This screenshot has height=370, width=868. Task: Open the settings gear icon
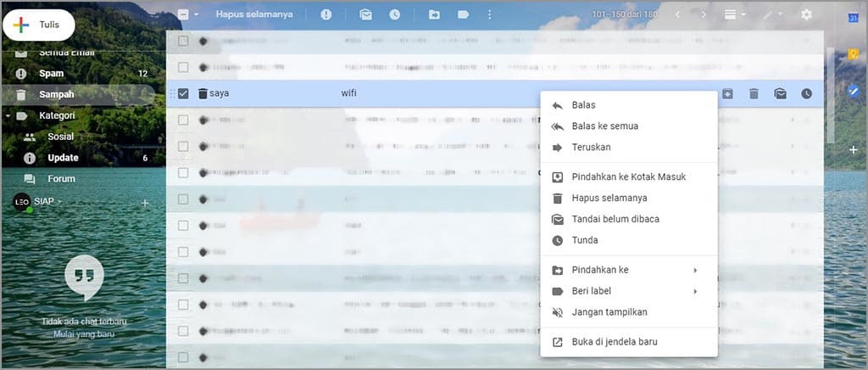806,14
